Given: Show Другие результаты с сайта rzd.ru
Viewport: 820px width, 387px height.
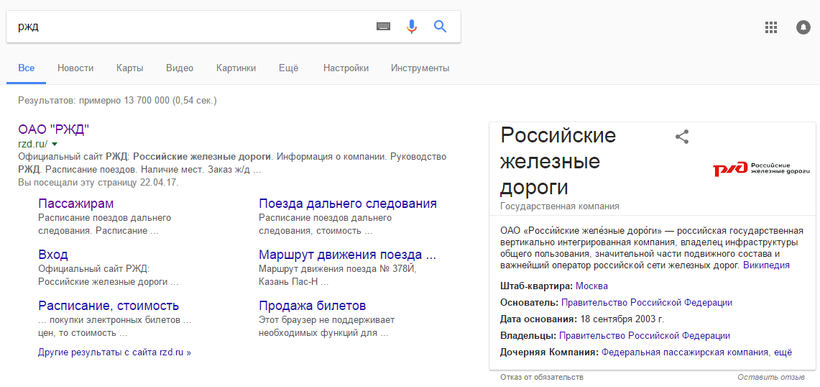Looking at the screenshot, I should pyautogui.click(x=115, y=352).
